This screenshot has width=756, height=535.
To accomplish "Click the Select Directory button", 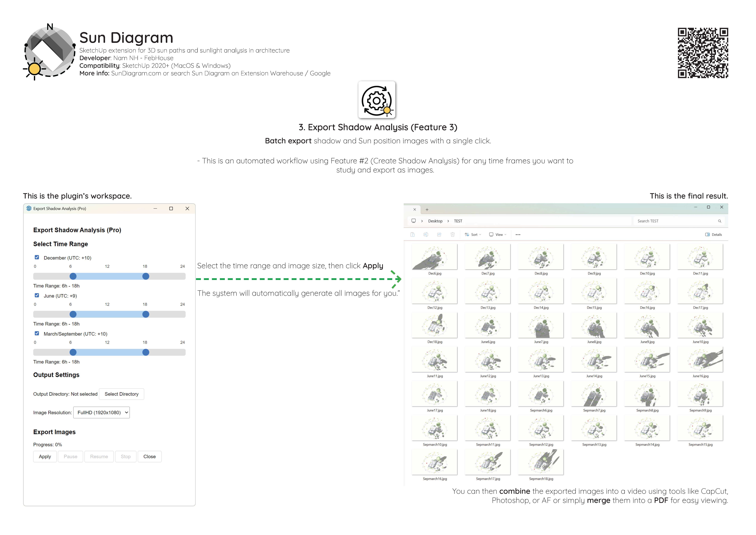I will (x=121, y=394).
